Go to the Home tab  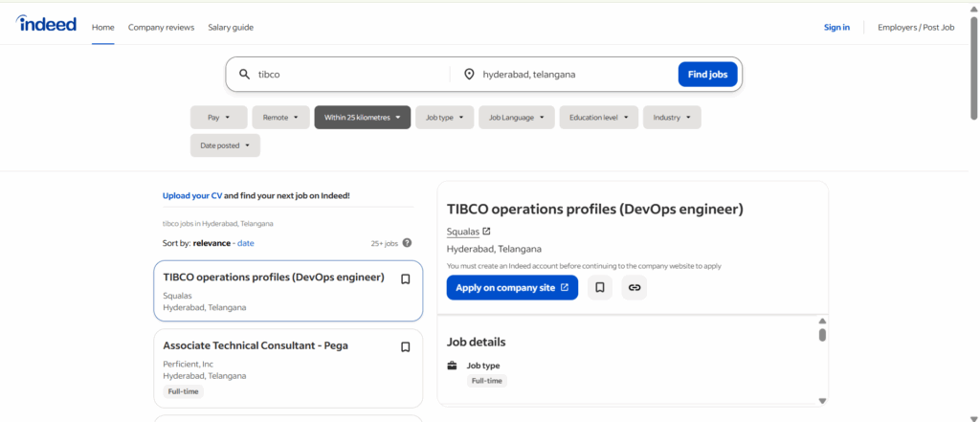coord(103,28)
